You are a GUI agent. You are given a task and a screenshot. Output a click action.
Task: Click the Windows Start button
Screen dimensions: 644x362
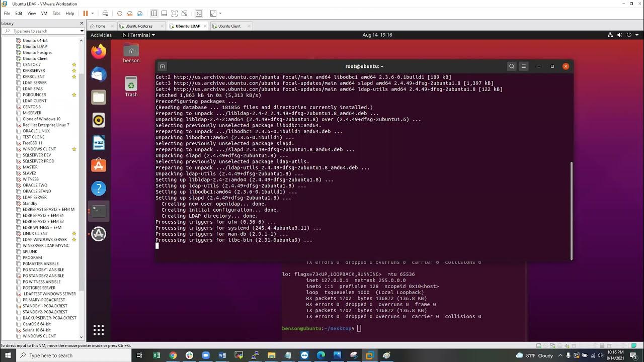click(8, 355)
